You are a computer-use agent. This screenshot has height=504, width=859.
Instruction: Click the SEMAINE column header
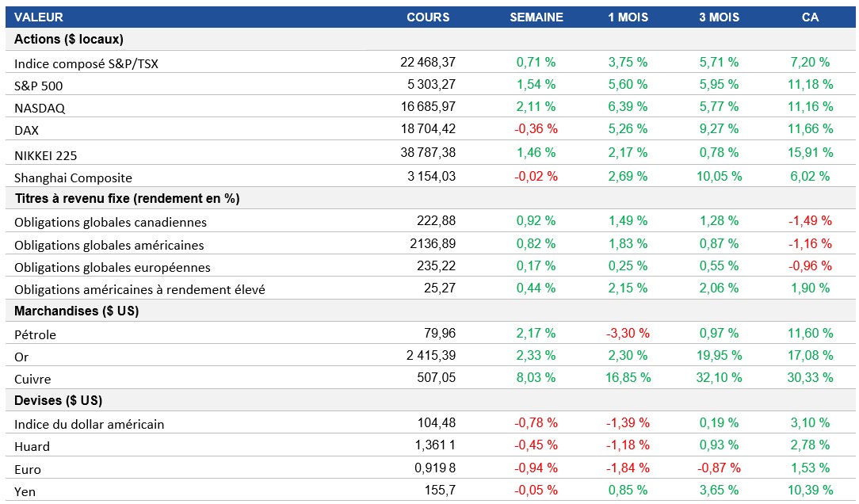pos(536,17)
